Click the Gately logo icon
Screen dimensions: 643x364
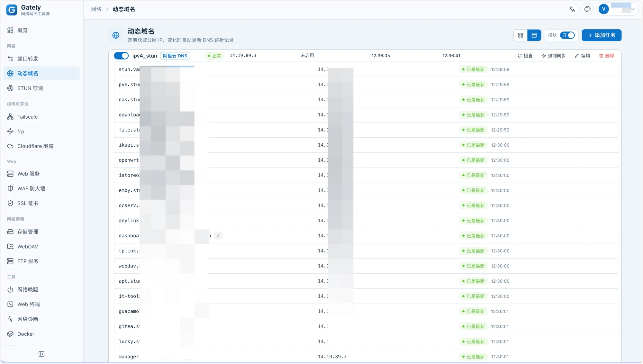12,10
